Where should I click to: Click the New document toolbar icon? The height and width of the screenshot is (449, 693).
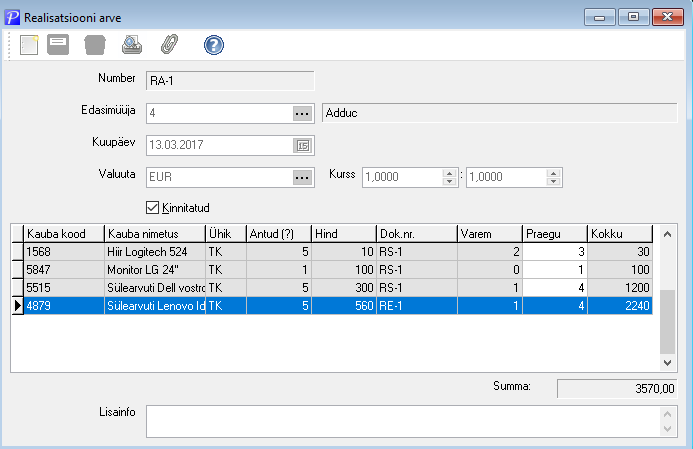tap(29, 45)
